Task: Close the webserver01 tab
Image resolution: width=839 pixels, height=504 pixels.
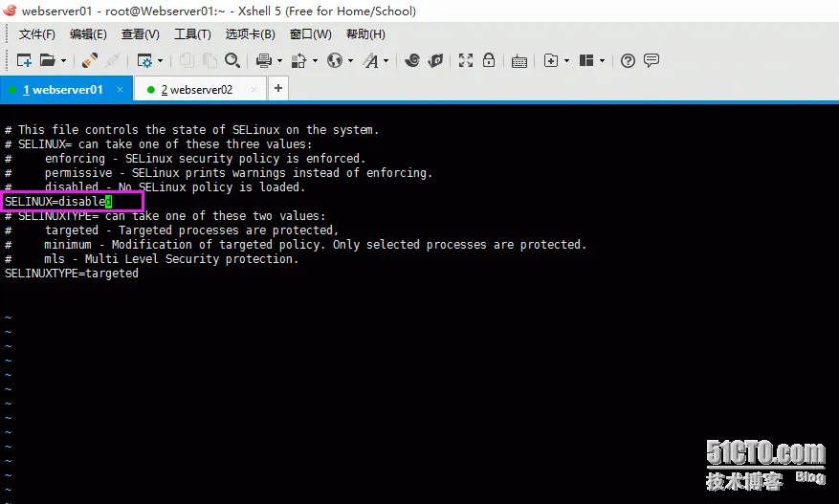Action: click(120, 89)
